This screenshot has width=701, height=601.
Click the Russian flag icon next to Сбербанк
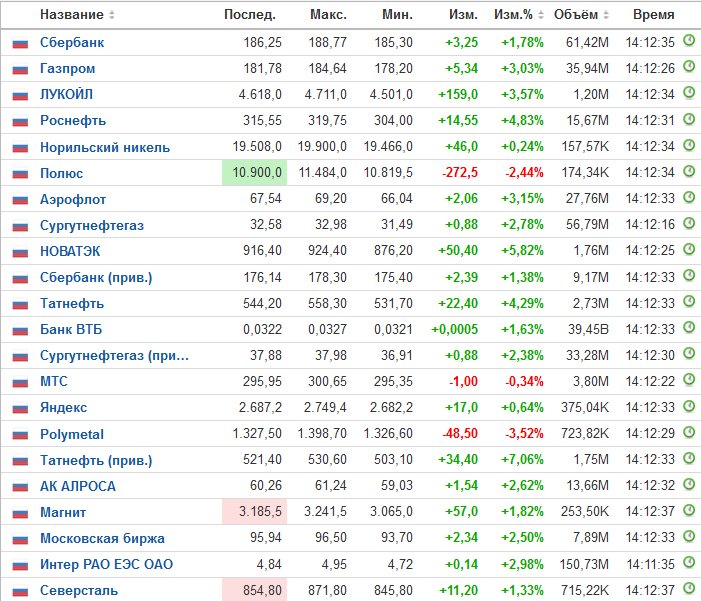(20, 43)
